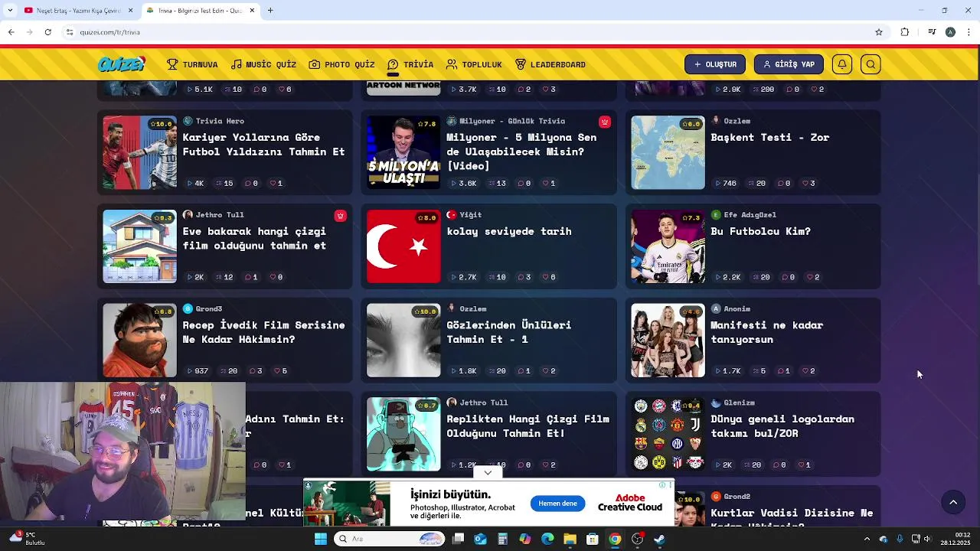Click the football club logos thumbnail
Screen dimensions: 980x551
tap(668, 434)
